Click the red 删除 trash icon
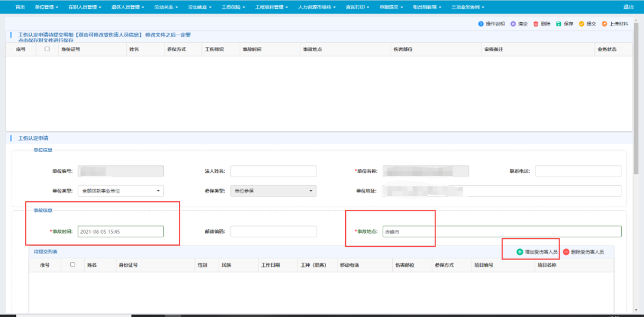Screen dimensions: 644x317 (536, 24)
